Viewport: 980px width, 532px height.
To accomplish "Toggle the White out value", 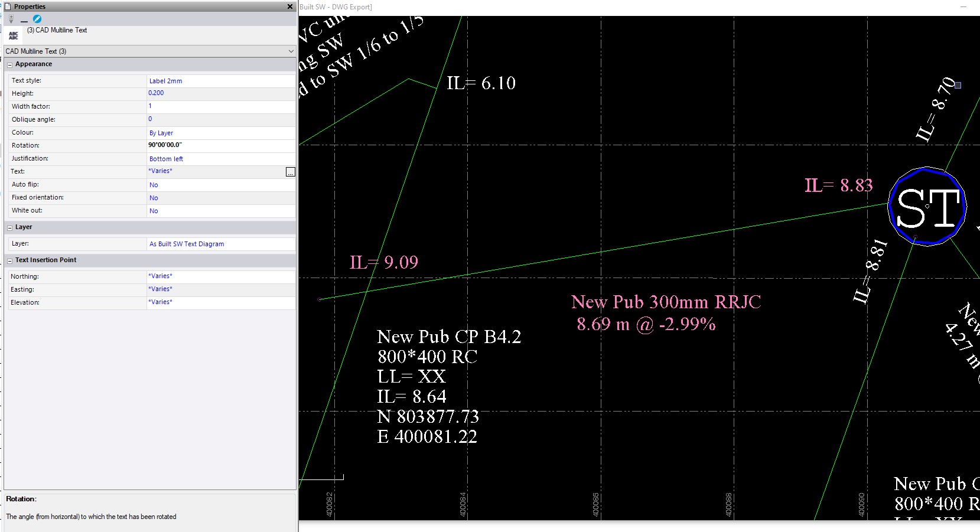I will tap(221, 211).
